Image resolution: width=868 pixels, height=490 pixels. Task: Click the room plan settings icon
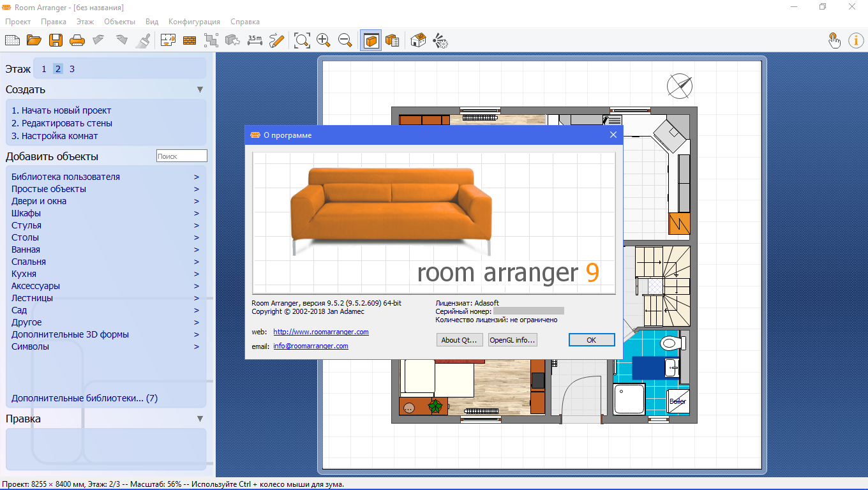(168, 40)
